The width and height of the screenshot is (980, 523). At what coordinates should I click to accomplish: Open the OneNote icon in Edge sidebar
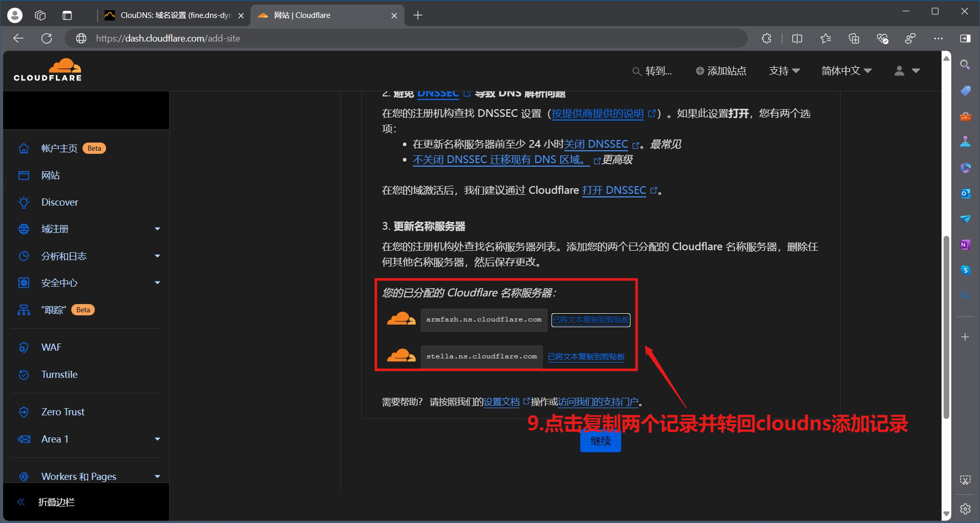coord(965,245)
